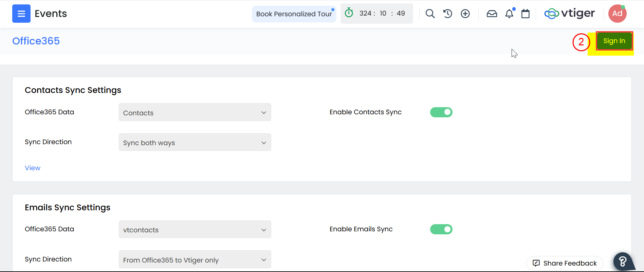
Task: Open the Ad user profile avatar
Action: [617, 14]
